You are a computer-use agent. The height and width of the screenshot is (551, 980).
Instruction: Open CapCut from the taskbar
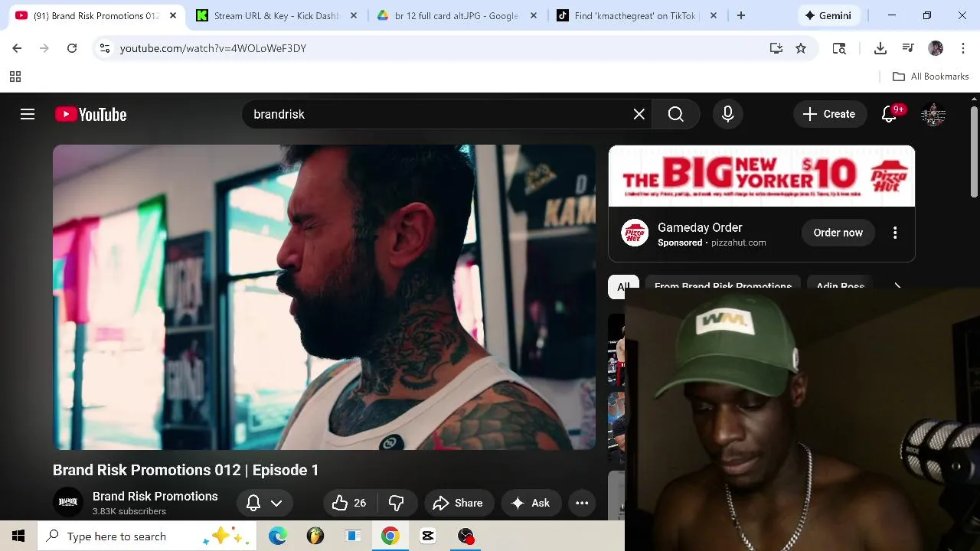pyautogui.click(x=427, y=536)
